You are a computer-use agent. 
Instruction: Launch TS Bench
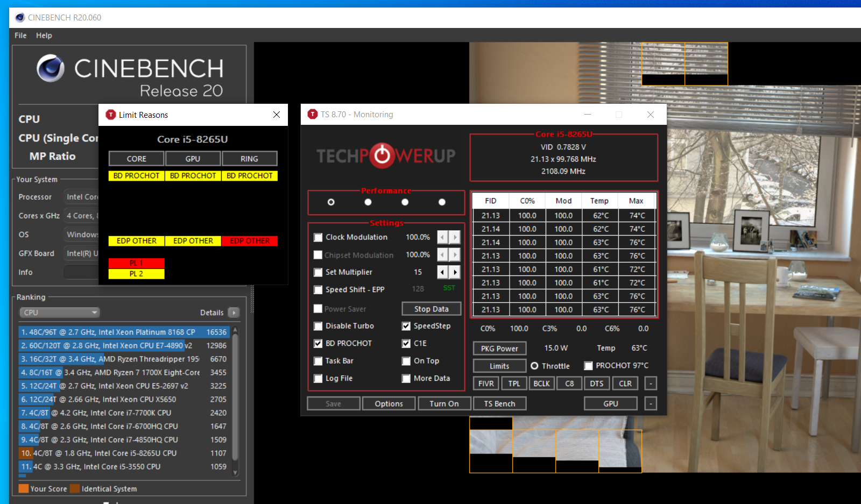499,403
